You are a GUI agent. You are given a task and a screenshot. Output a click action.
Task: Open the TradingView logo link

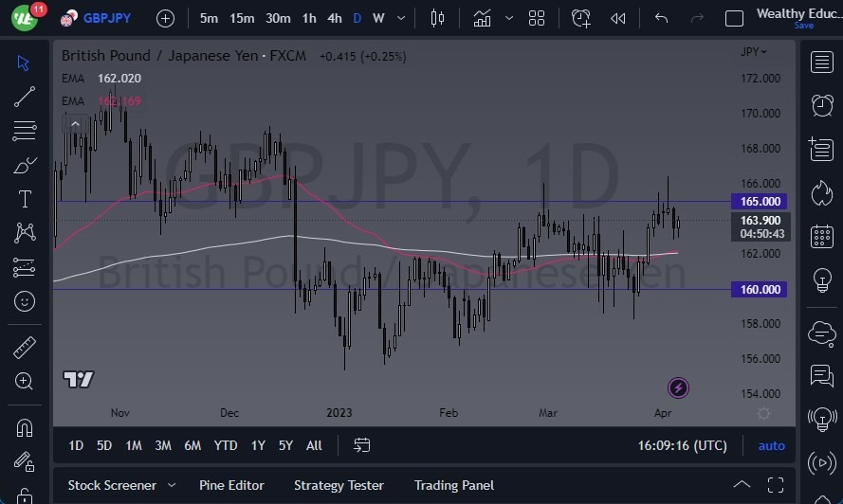[79, 379]
